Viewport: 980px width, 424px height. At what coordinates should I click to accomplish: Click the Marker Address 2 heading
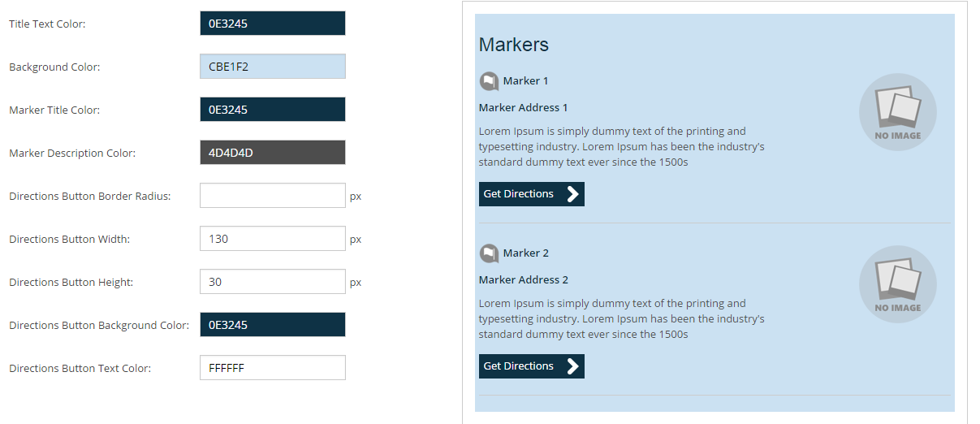[523, 280]
